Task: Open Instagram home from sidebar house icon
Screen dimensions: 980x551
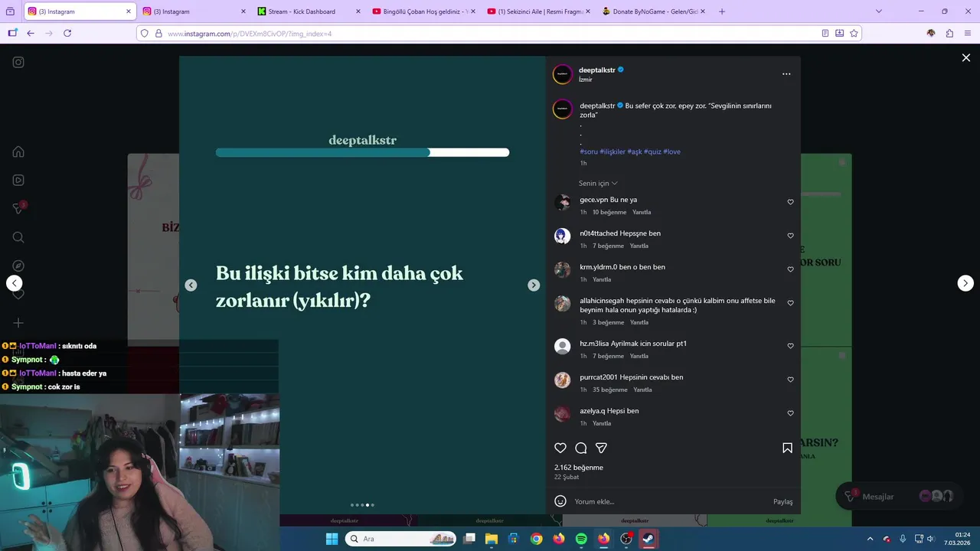Action: (18, 152)
